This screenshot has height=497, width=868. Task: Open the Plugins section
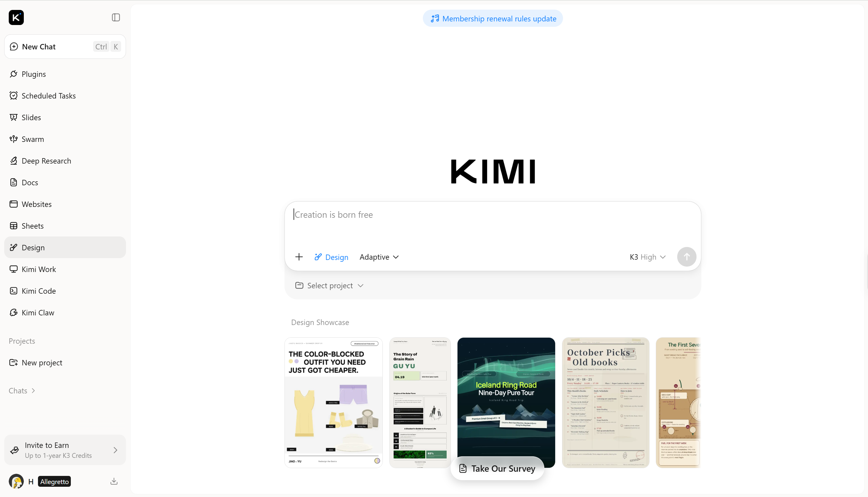(65, 74)
